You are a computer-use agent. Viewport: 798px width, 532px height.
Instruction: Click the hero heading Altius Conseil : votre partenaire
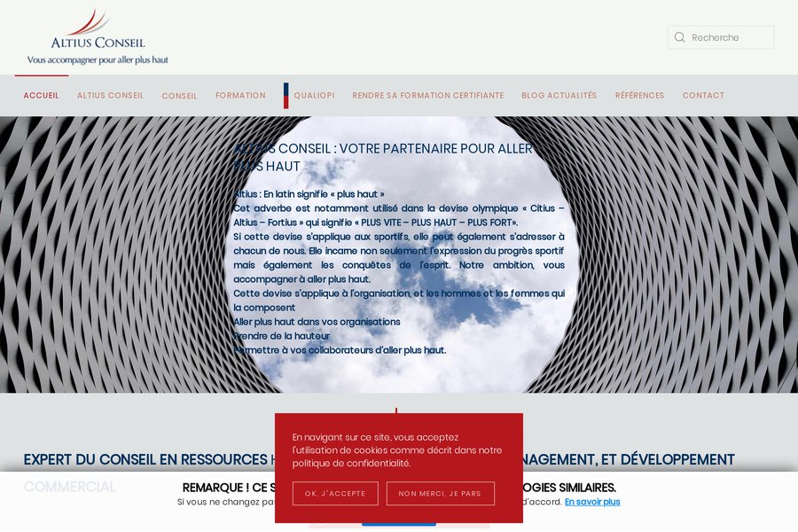click(383, 157)
